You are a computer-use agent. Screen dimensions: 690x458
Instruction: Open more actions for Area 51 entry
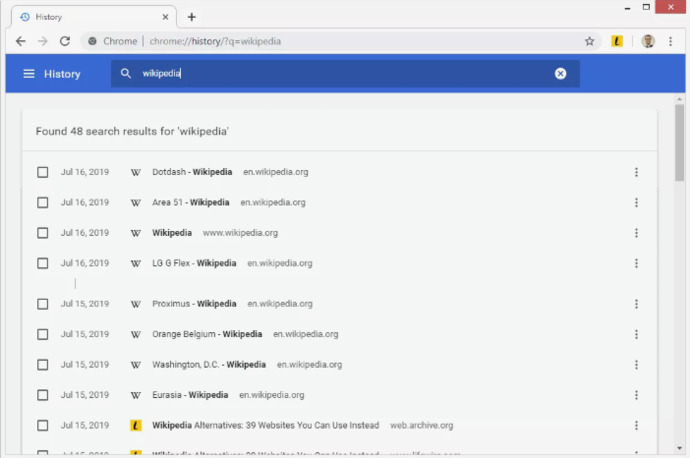pos(636,202)
